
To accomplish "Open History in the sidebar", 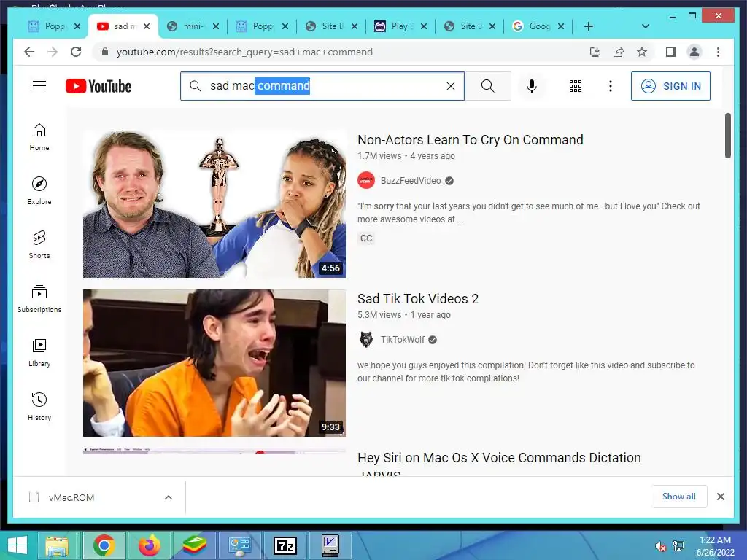I will pyautogui.click(x=39, y=406).
